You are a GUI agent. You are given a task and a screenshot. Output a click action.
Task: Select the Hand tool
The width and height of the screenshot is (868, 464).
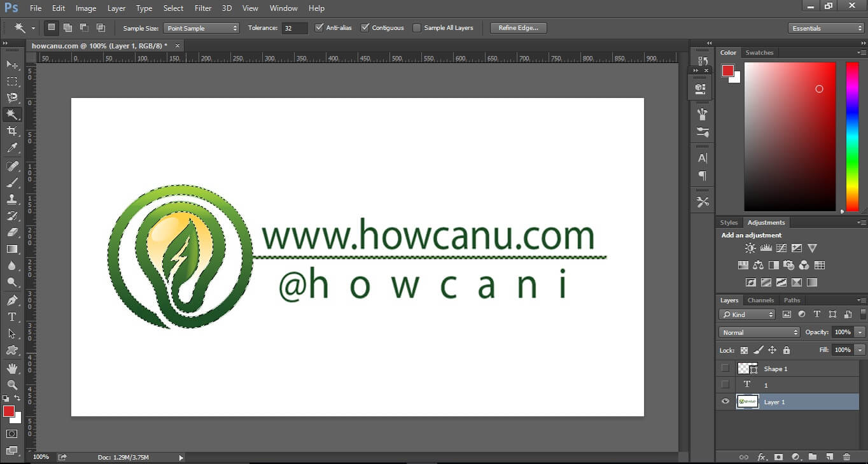click(12, 369)
